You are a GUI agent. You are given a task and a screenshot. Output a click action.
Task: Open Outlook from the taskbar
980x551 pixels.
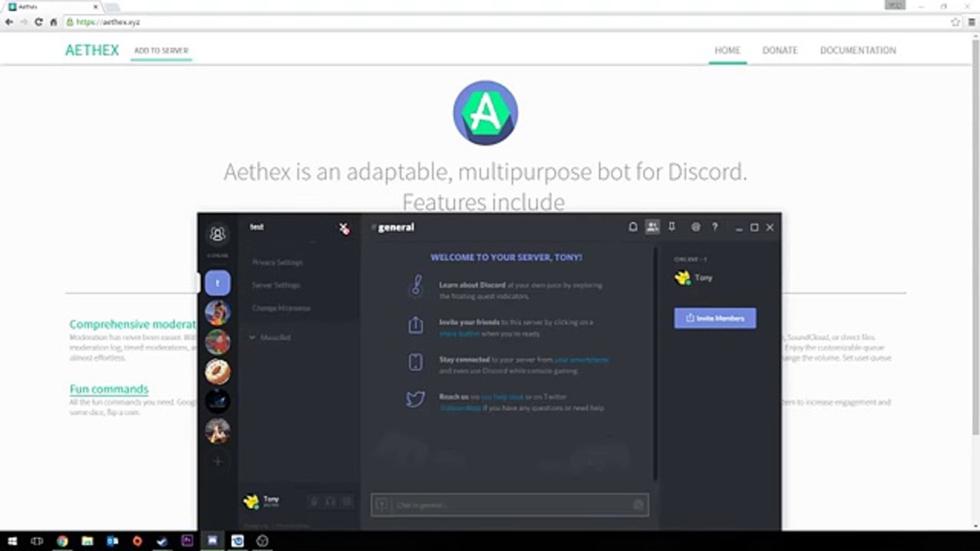[x=112, y=541]
